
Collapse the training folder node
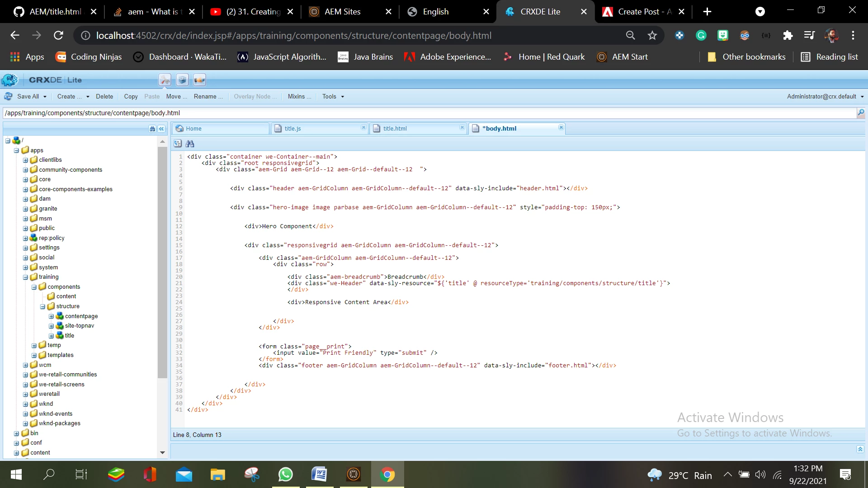click(25, 277)
